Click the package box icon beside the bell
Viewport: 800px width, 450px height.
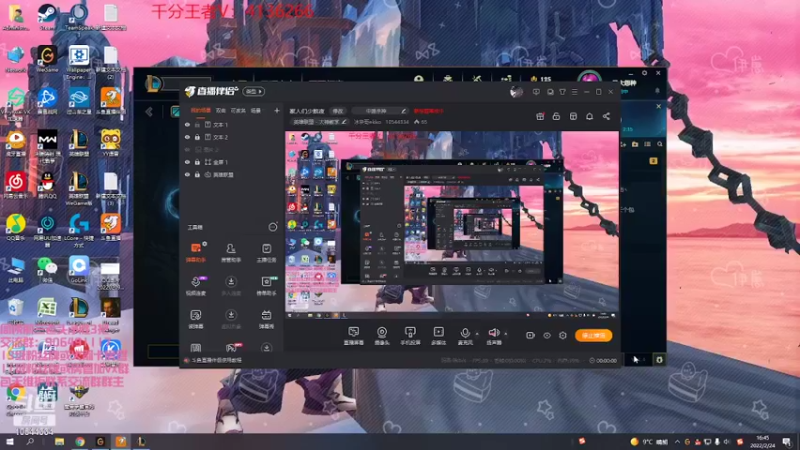click(x=573, y=116)
